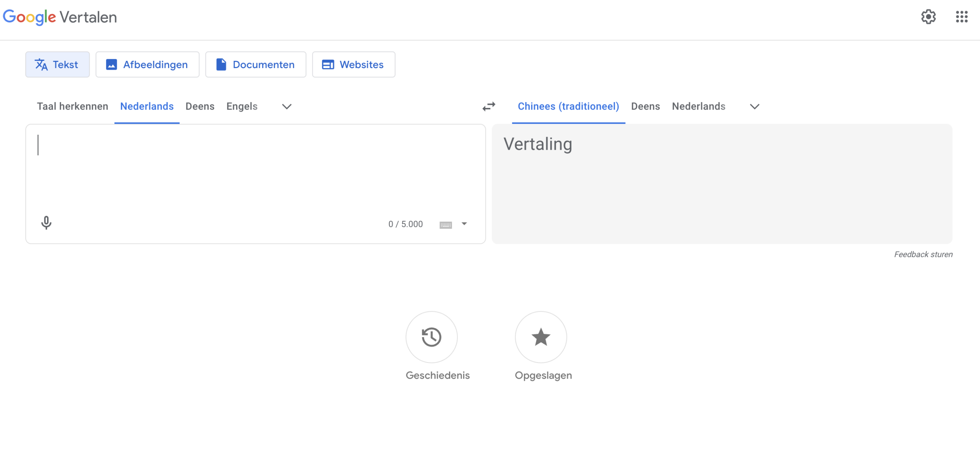This screenshot has height=457, width=980.
Task: Select Deens as source language
Action: click(199, 106)
